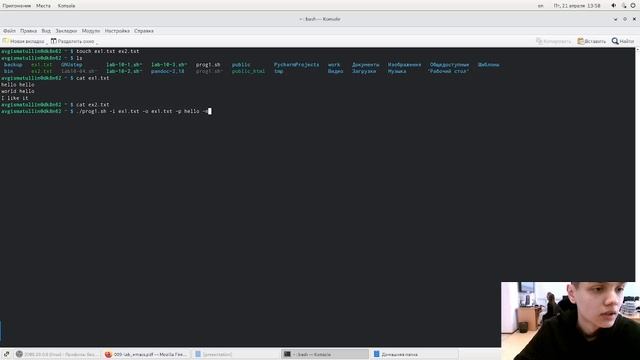Image resolution: width=640 pixels, height=360 pixels.
Task: Minimize the Konsole window
Action: 616,19
